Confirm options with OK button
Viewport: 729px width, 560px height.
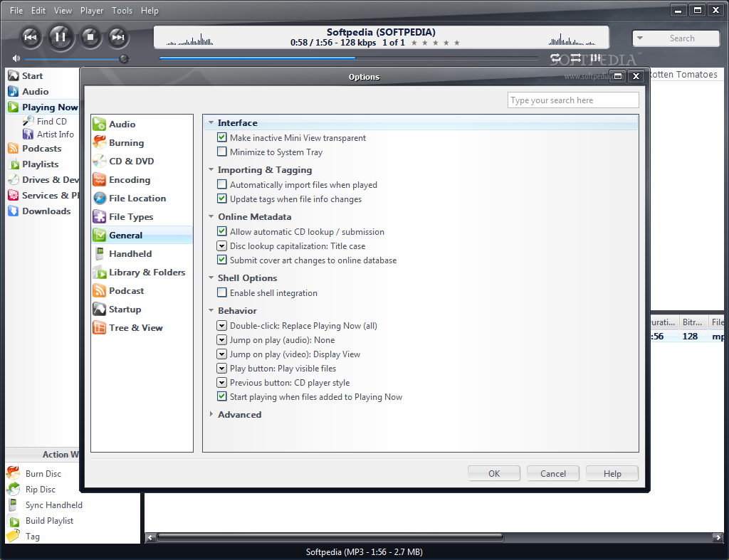click(494, 474)
